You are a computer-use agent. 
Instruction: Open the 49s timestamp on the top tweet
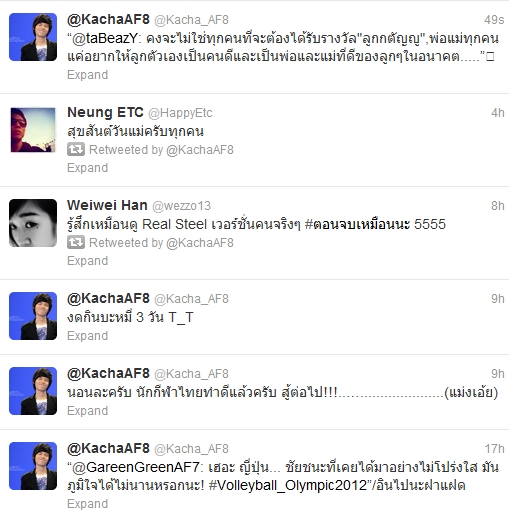click(x=494, y=20)
